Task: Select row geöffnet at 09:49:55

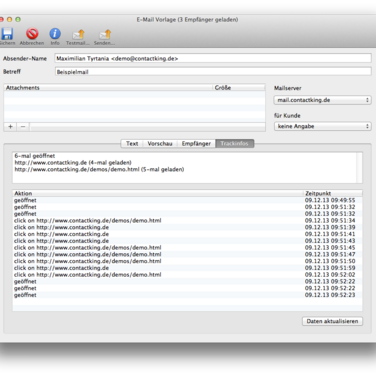Action: (x=187, y=200)
